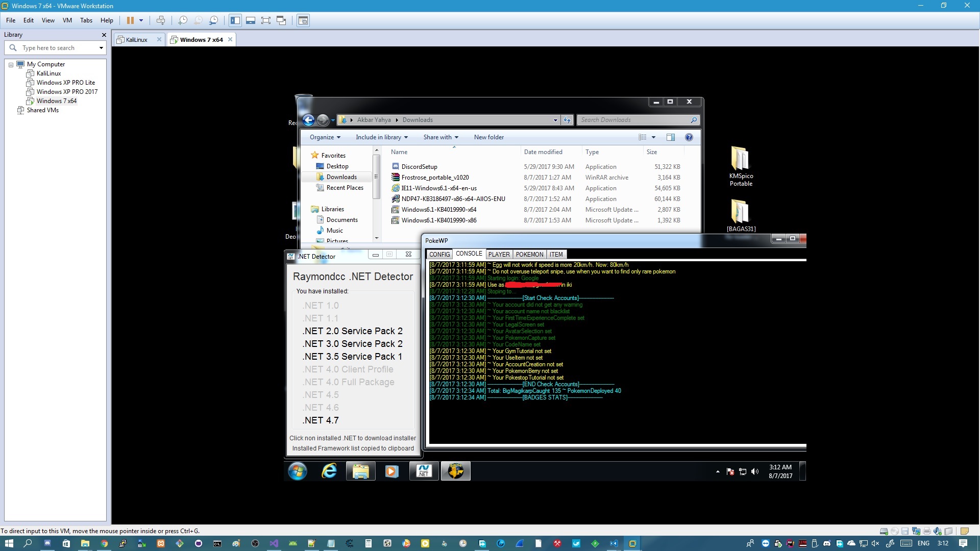Screen dimensions: 980x551
Task: Select Frostrose_portable_v1020 archive
Action: (435, 178)
